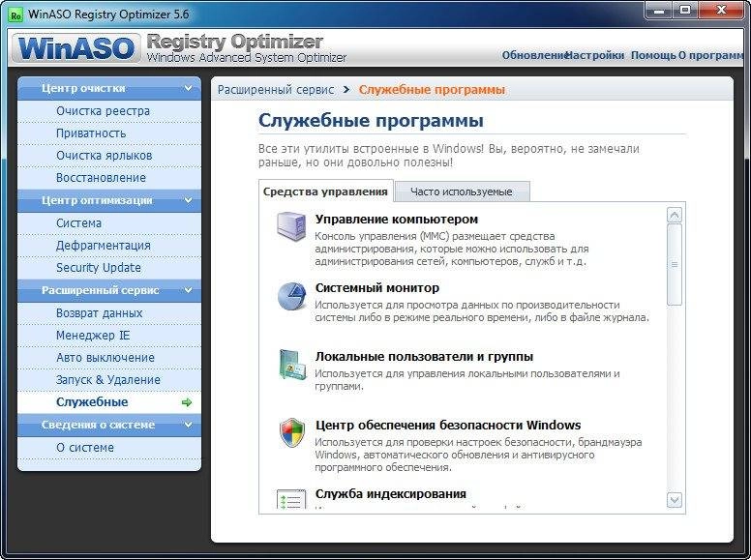Screen dimensions: 751x560
Task: Open the Windows security center shield icon
Action: [292, 432]
